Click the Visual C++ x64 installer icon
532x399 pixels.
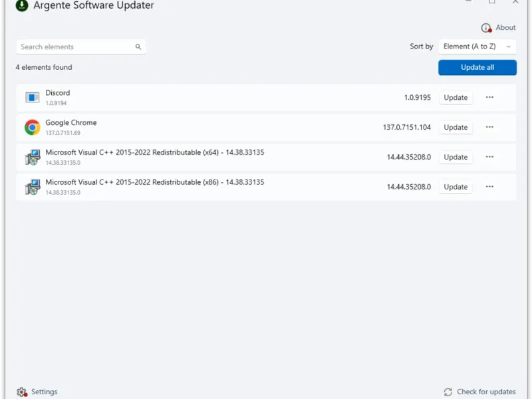33,157
